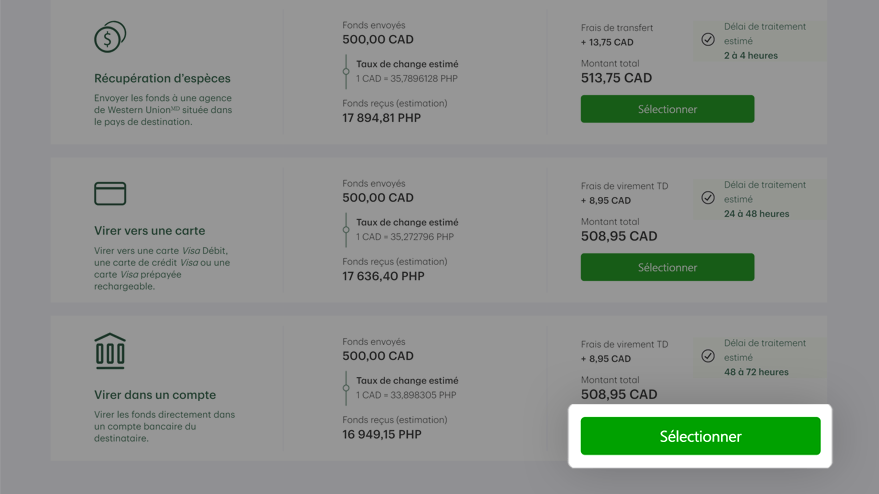Select the Virer vers une carte option

point(667,267)
